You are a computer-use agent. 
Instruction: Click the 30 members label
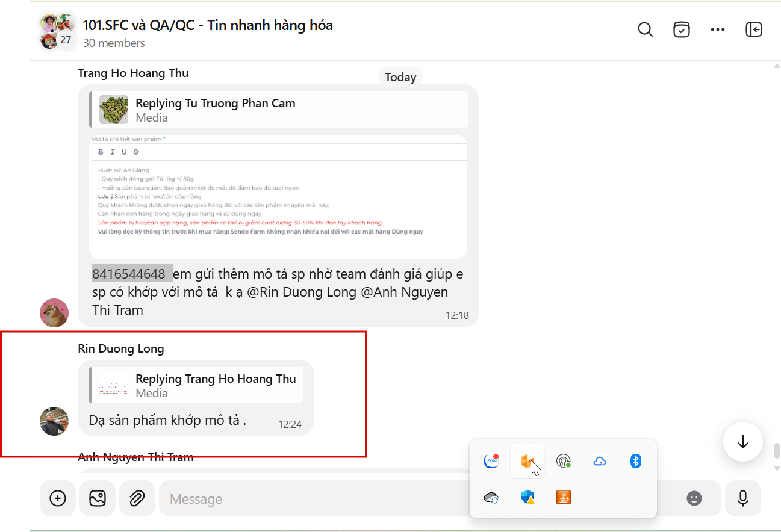click(114, 43)
